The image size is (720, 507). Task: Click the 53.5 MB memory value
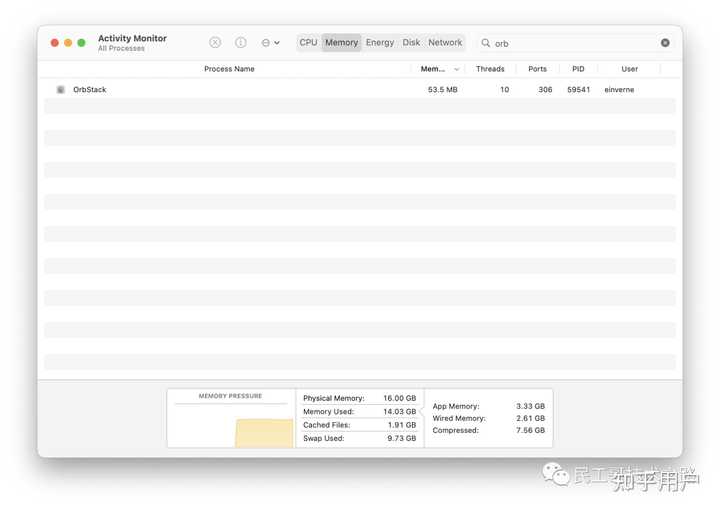tap(443, 90)
